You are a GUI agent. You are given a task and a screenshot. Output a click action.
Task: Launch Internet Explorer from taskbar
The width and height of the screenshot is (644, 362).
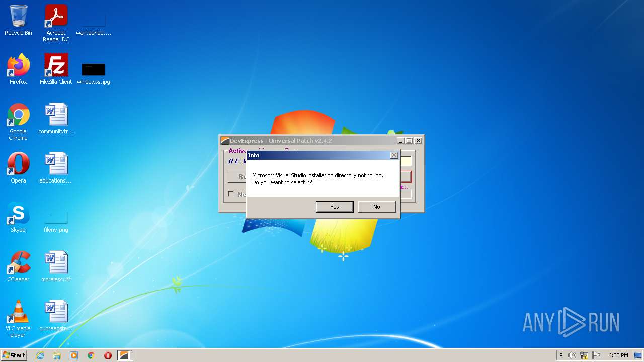40,355
